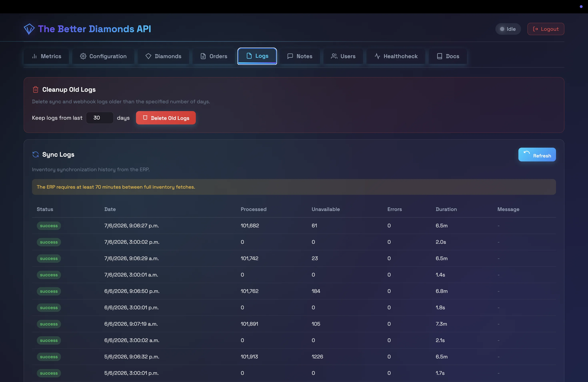Go to the Diamonds tab

pyautogui.click(x=163, y=56)
